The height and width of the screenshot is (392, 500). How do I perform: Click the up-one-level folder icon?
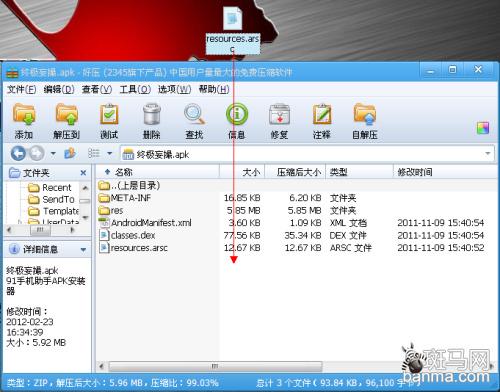click(70, 153)
